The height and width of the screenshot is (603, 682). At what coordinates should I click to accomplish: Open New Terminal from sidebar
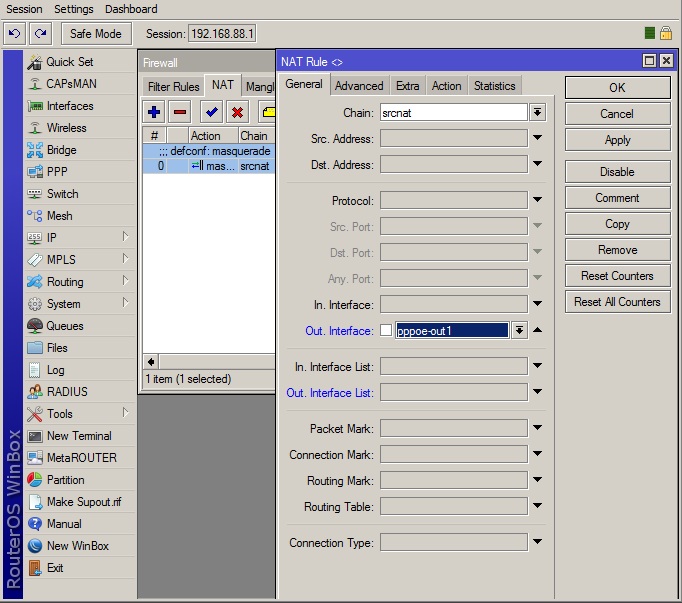(79, 436)
